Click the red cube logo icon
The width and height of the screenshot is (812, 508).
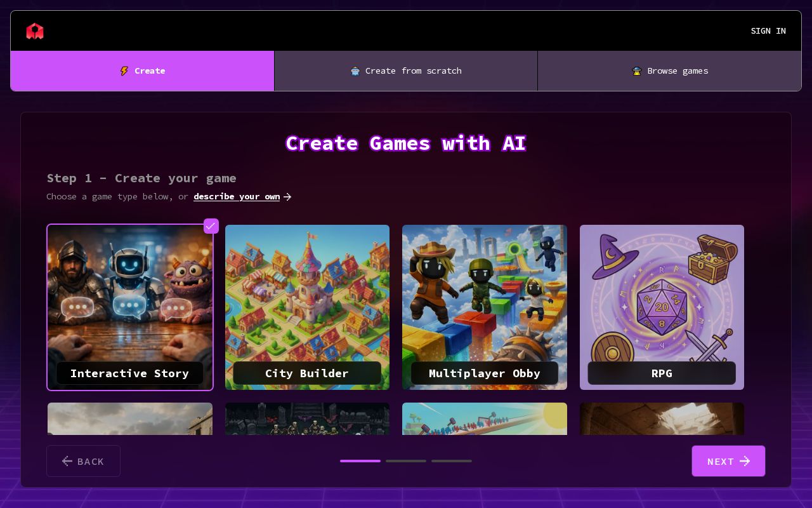tap(35, 31)
